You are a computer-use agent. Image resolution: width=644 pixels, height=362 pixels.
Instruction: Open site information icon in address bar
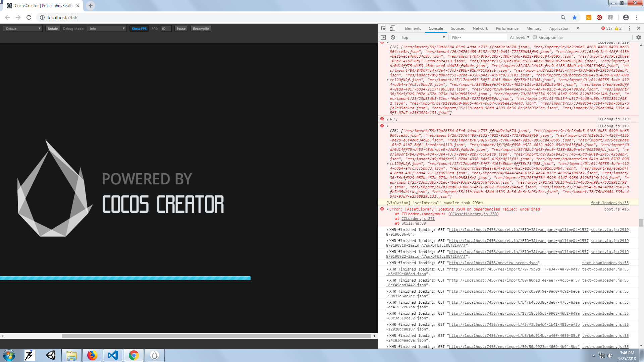click(42, 17)
